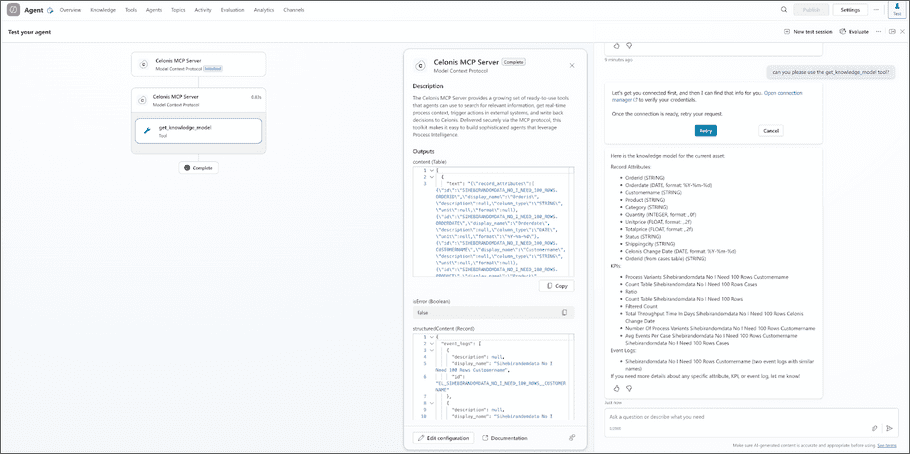This screenshot has width=910, height=454.
Task: Go to the Topics tab
Action: 178,10
